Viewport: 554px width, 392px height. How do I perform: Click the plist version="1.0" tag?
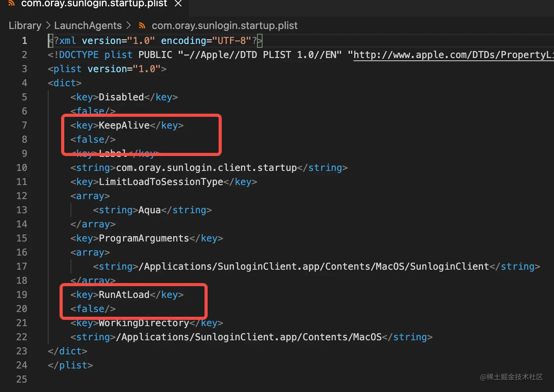pyautogui.click(x=107, y=69)
